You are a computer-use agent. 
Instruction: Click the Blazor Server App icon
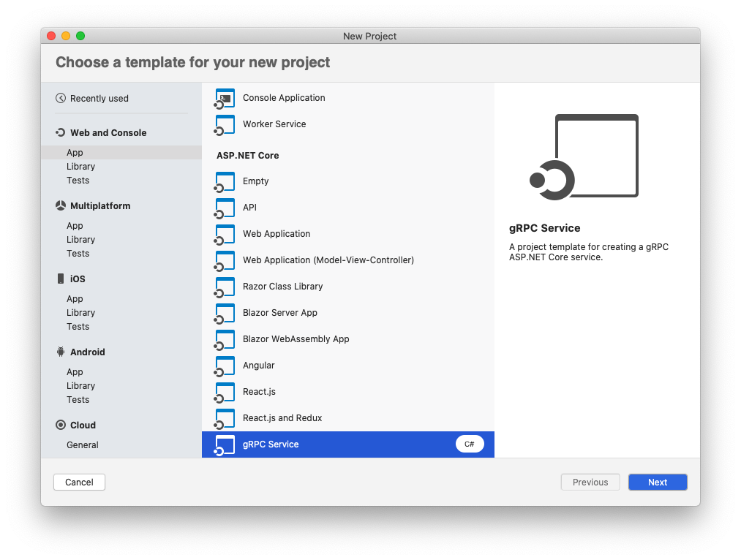pos(225,314)
